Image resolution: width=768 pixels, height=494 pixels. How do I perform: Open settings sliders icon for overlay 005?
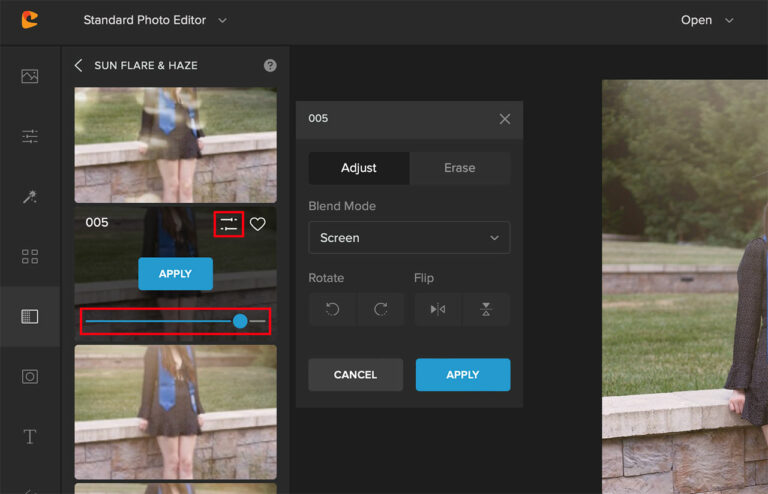pos(229,224)
